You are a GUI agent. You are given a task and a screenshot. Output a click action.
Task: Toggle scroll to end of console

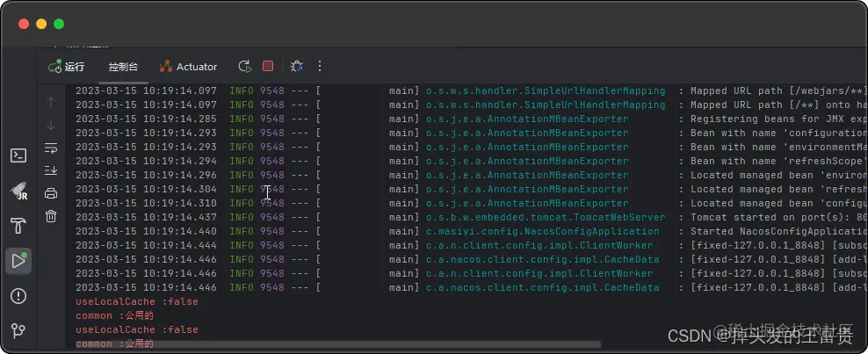(51, 170)
